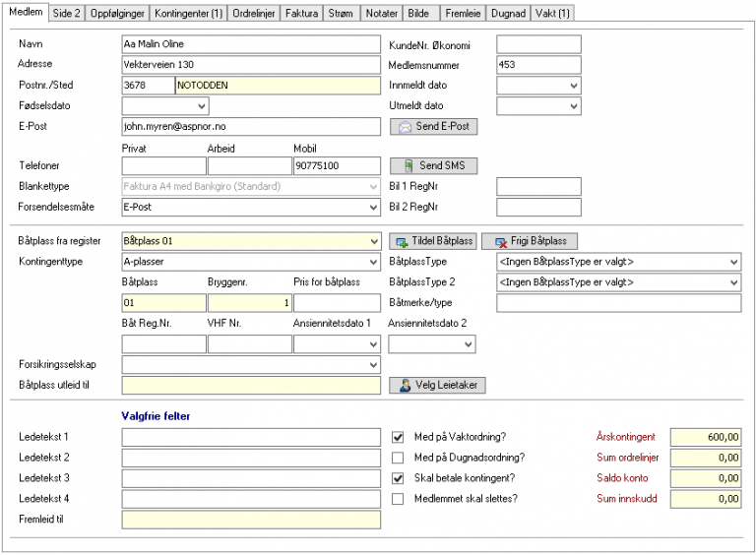
Task: Open the Kontingenter (1) tab
Action: pyautogui.click(x=188, y=13)
